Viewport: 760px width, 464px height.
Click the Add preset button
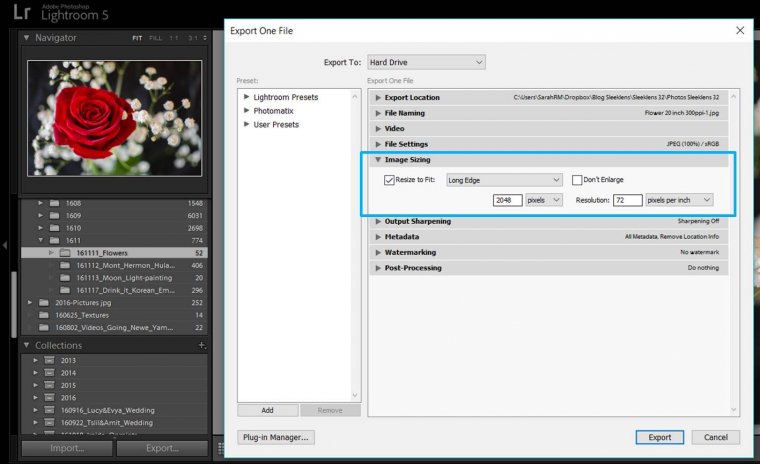point(268,410)
